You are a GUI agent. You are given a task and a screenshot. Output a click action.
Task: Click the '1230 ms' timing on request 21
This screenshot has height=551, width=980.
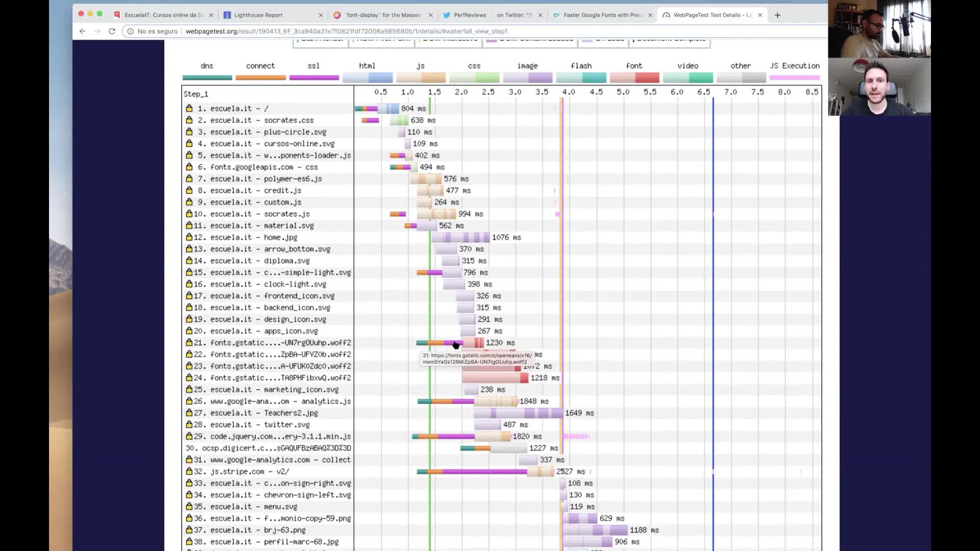pyautogui.click(x=500, y=343)
